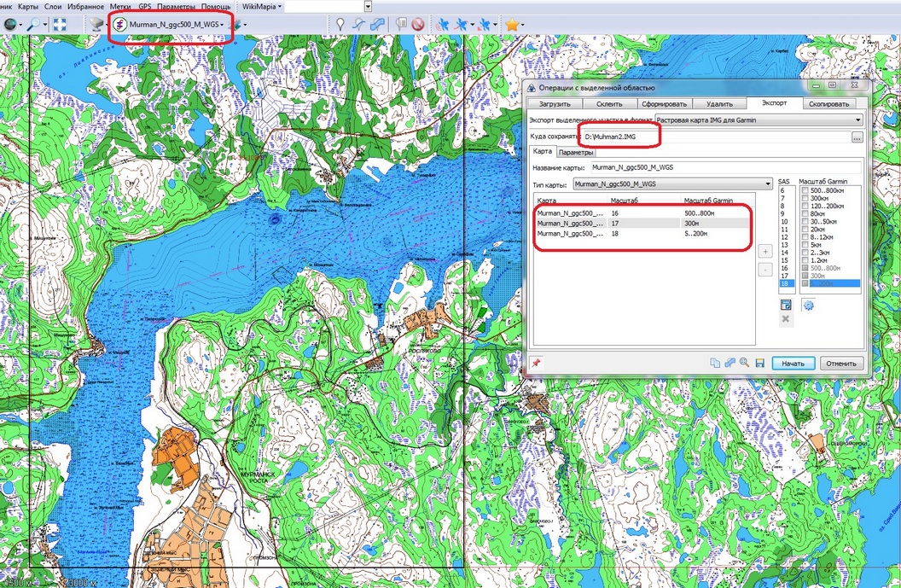901x588 pixels.
Task: Click the Куда сохранять path field
Action: tap(715, 137)
